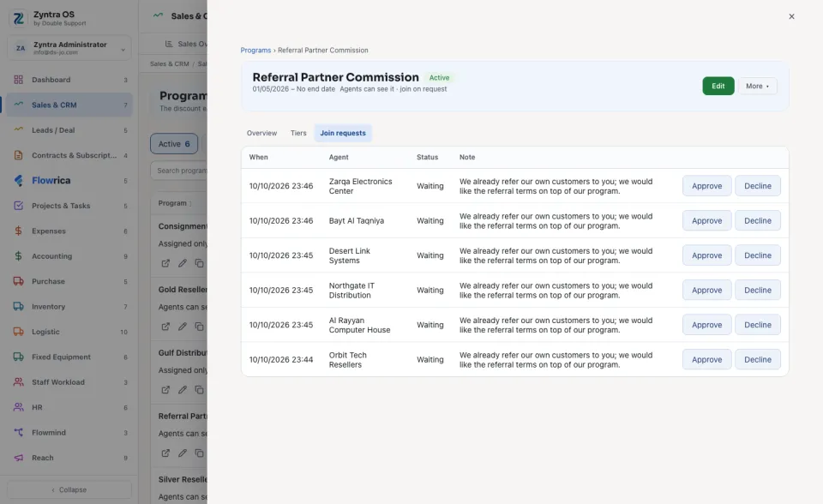Edit Gold Reseller pencil icon

coord(182,327)
